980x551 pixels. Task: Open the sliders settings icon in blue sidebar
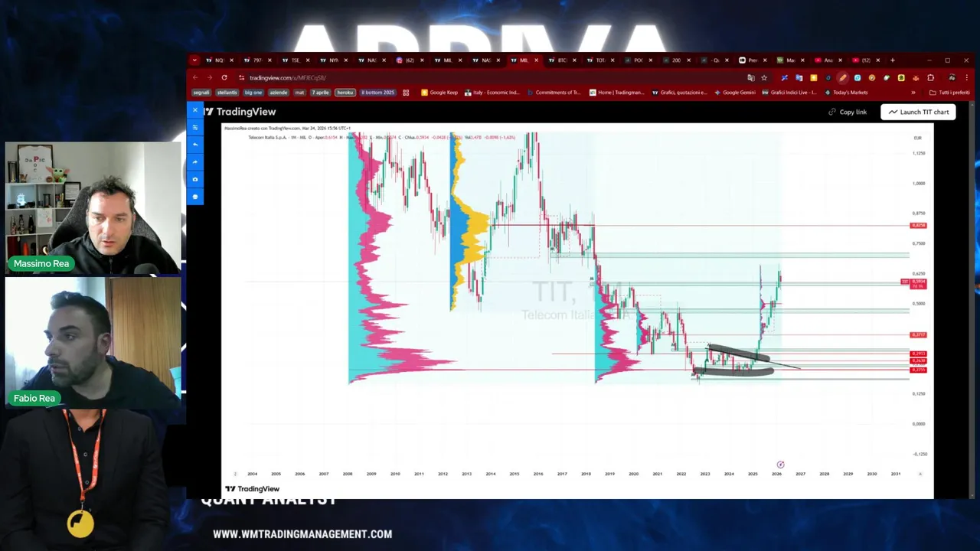coord(195,127)
